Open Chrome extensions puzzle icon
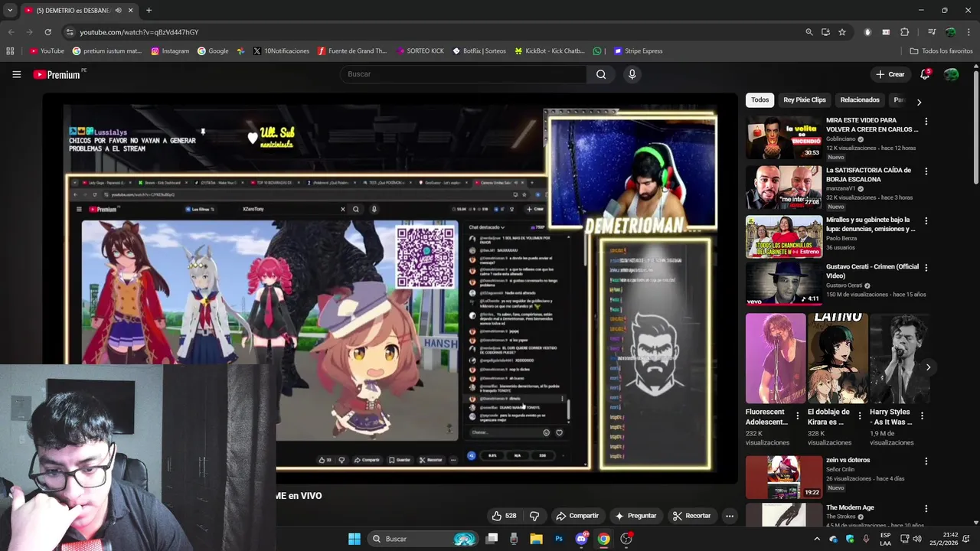This screenshot has height=551, width=980. click(x=904, y=32)
